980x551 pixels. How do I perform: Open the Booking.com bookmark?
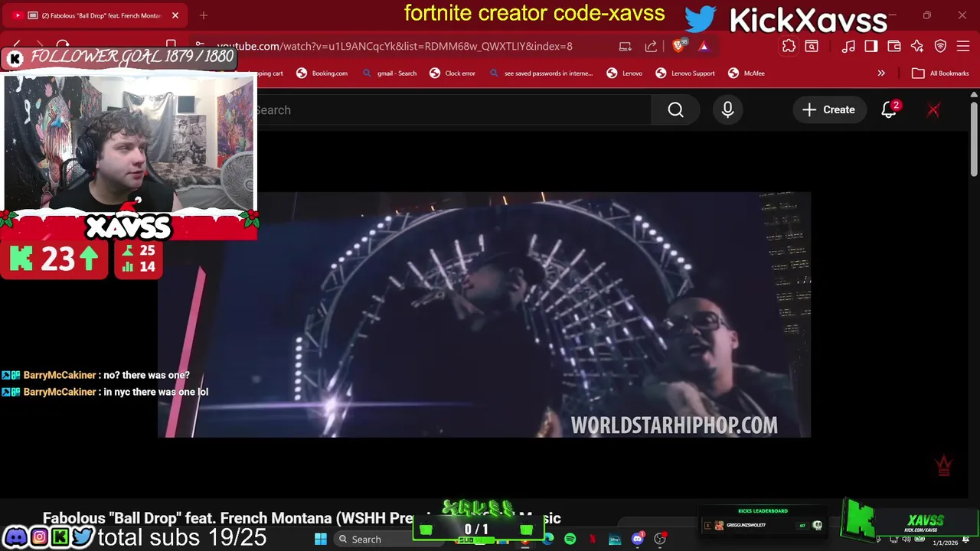coord(322,73)
